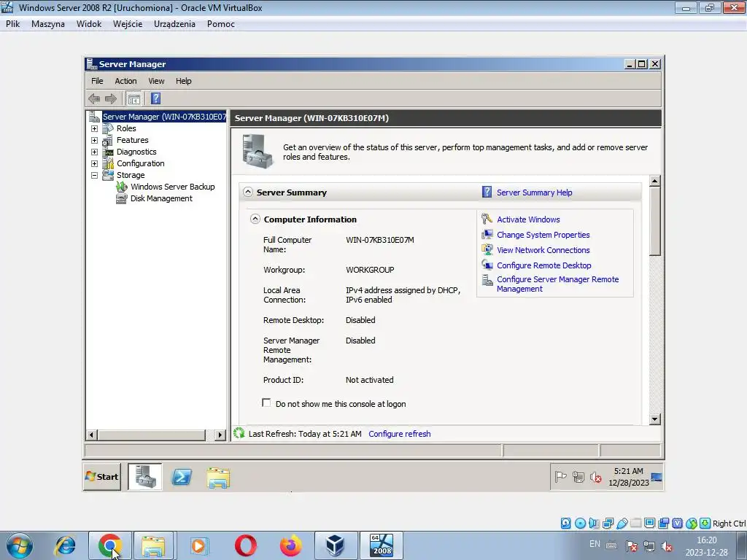Viewport: 747px width, 560px height.
Task: Click the View Network Connections link
Action: 543,250
